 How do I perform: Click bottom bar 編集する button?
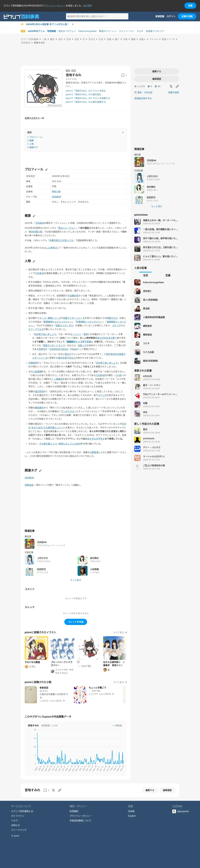150,790
